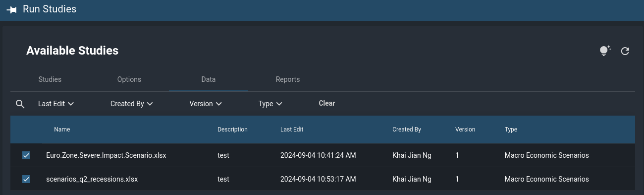Viewport: 644px width, 195px height.
Task: Refresh the Available Studies list
Action: pyautogui.click(x=625, y=51)
